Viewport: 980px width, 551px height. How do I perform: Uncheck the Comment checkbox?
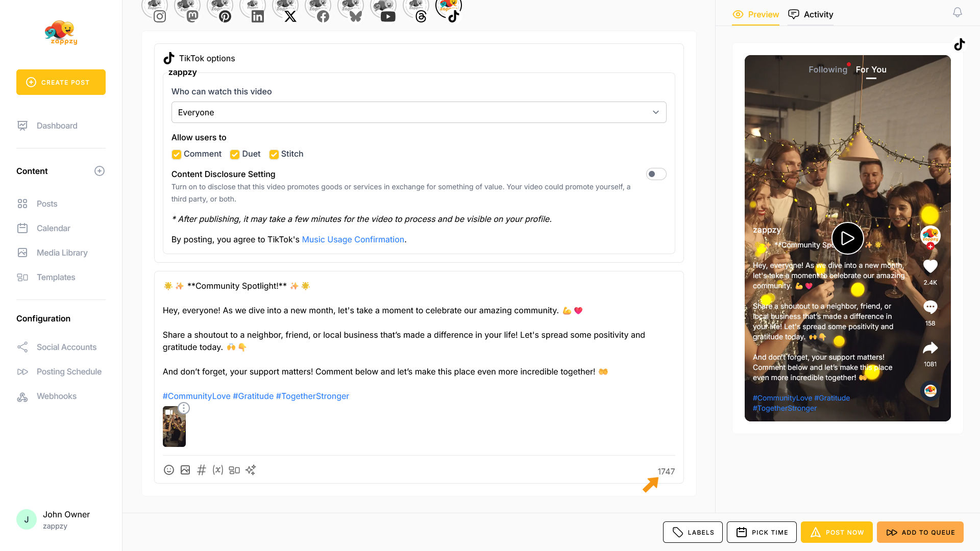click(x=177, y=154)
